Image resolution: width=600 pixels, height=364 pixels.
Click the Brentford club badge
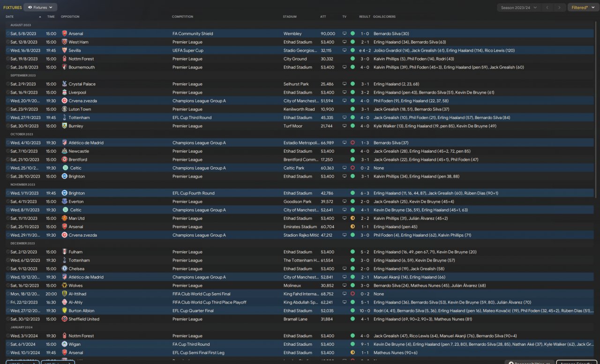64,160
